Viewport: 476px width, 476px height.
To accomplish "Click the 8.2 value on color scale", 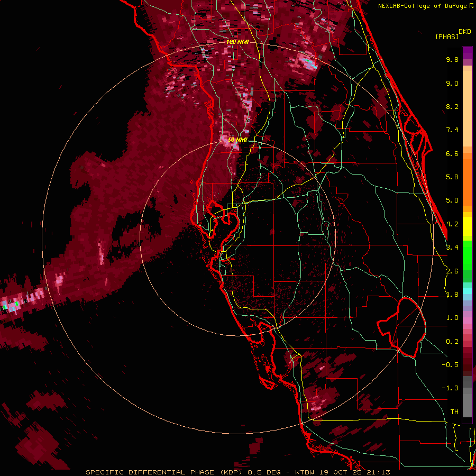I will (x=452, y=106).
